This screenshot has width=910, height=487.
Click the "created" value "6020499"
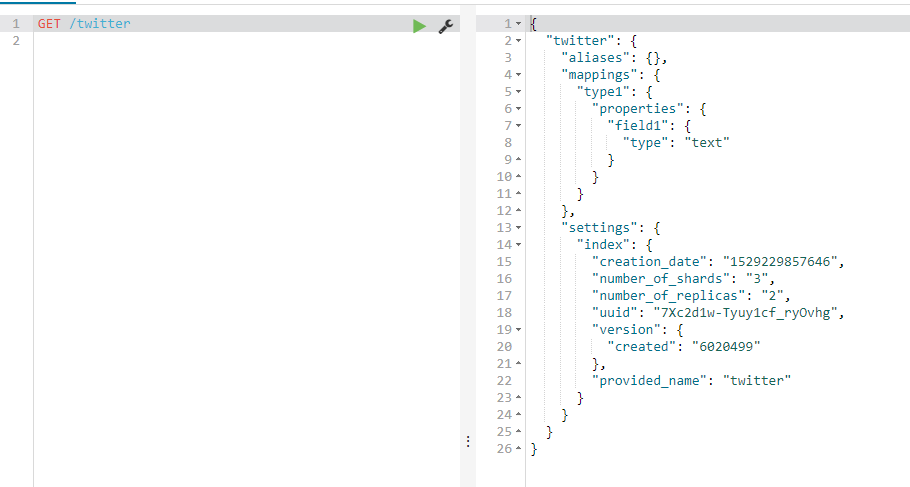(726, 347)
